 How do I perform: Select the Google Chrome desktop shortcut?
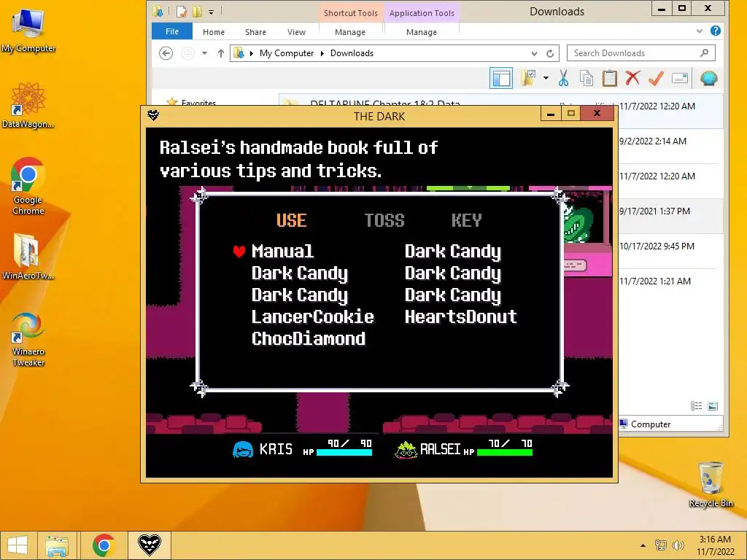(x=28, y=186)
